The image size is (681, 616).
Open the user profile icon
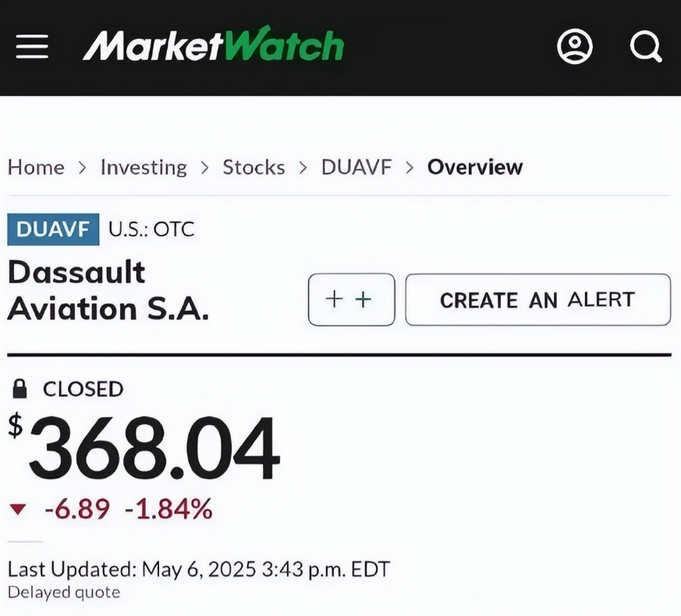coord(575,47)
